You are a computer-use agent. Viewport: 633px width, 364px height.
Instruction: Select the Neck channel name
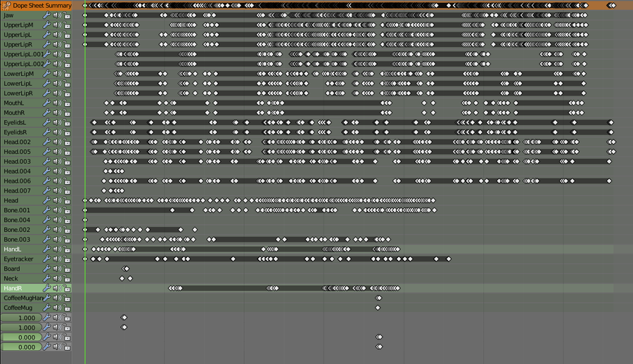[11, 278]
